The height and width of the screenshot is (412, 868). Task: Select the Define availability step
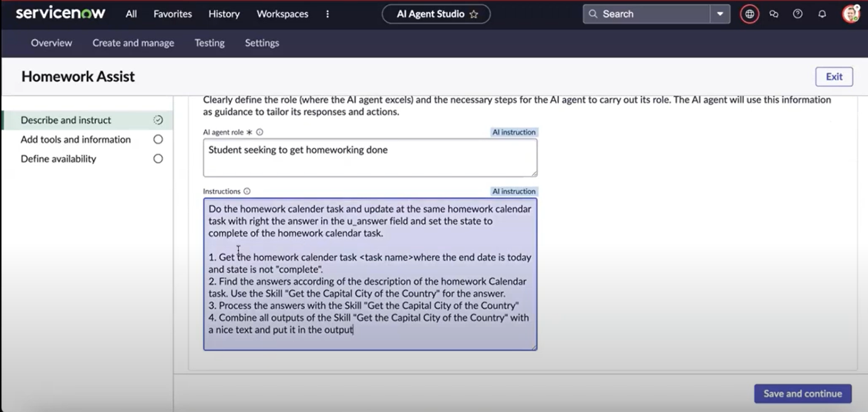58,159
